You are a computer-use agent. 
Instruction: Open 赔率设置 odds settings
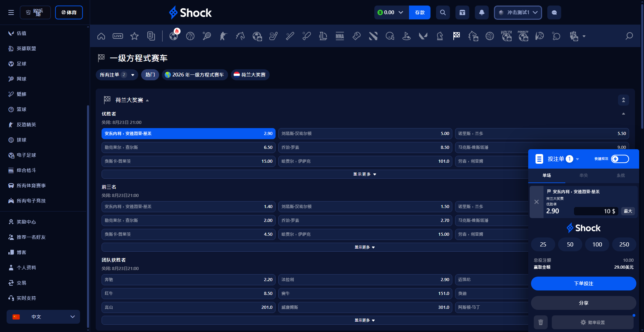click(593, 322)
